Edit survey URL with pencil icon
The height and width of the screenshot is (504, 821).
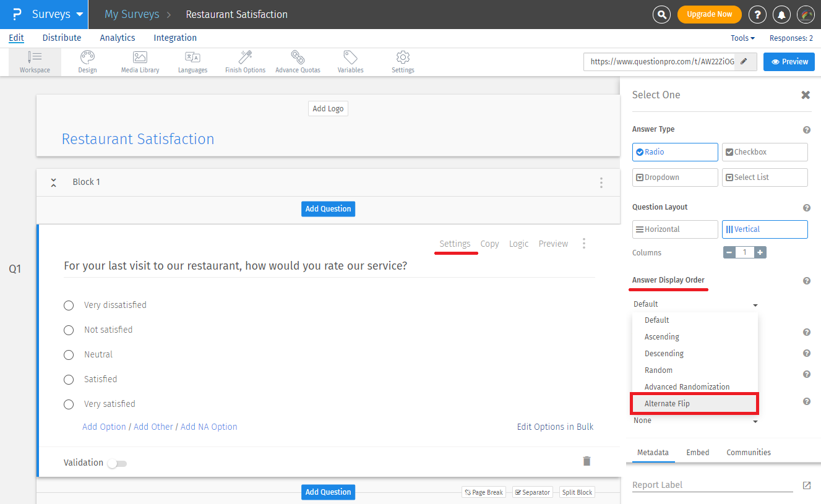pyautogui.click(x=744, y=62)
